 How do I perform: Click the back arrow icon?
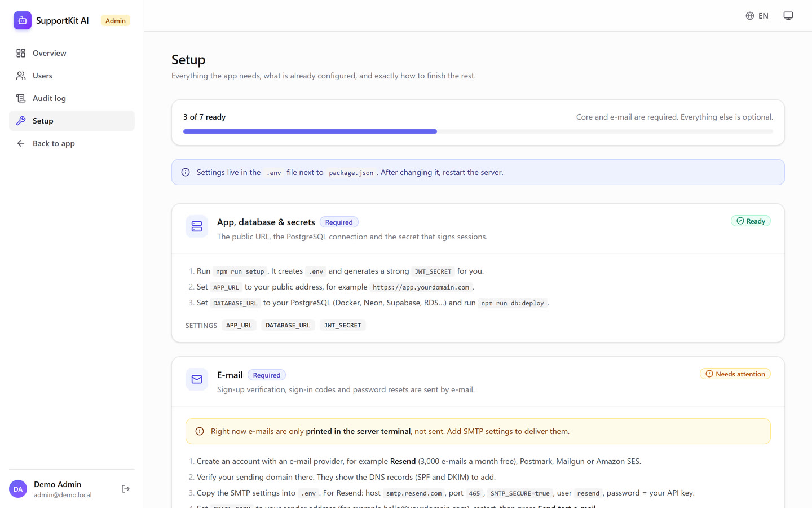(x=21, y=143)
